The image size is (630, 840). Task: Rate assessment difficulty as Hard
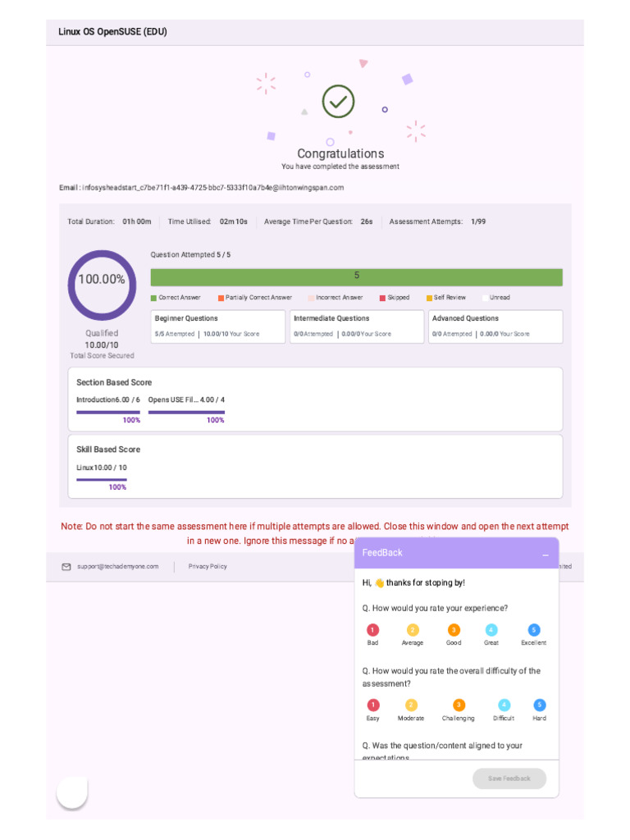540,705
